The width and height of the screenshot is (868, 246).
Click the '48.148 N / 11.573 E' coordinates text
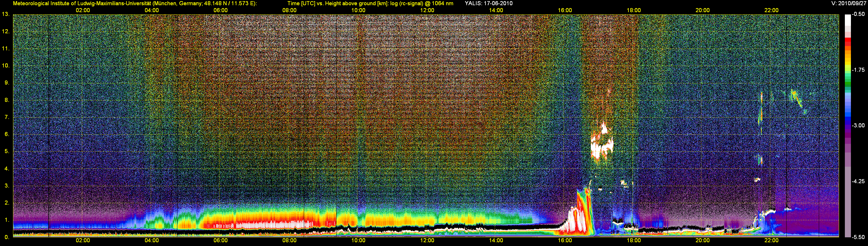click(229, 3)
